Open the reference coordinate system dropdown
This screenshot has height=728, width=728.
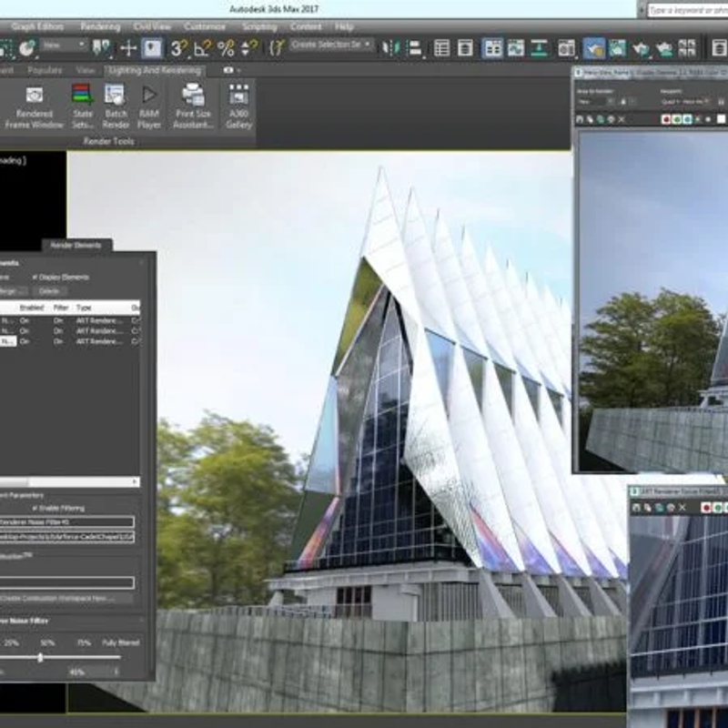pos(65,45)
